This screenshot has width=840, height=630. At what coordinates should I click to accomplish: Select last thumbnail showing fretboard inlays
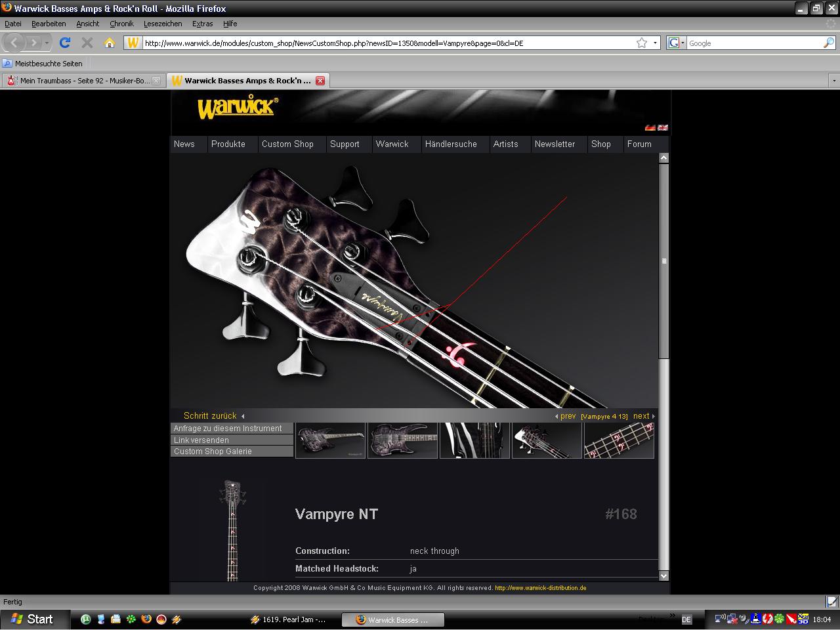point(619,440)
